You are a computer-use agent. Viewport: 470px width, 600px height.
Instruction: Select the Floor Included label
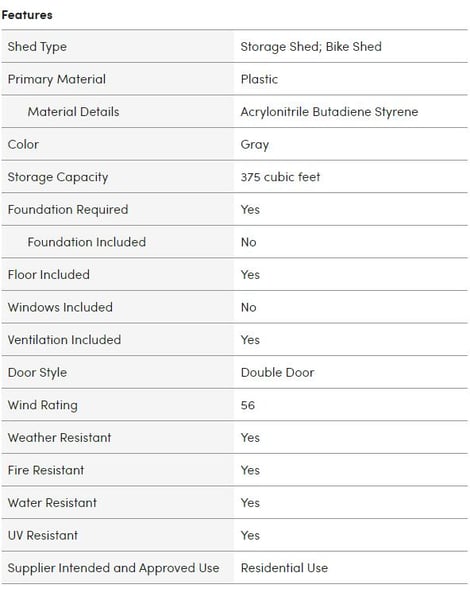click(49, 275)
